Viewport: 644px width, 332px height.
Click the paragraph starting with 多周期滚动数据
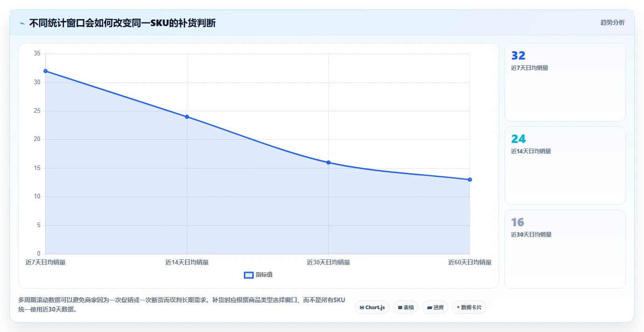[x=181, y=305]
